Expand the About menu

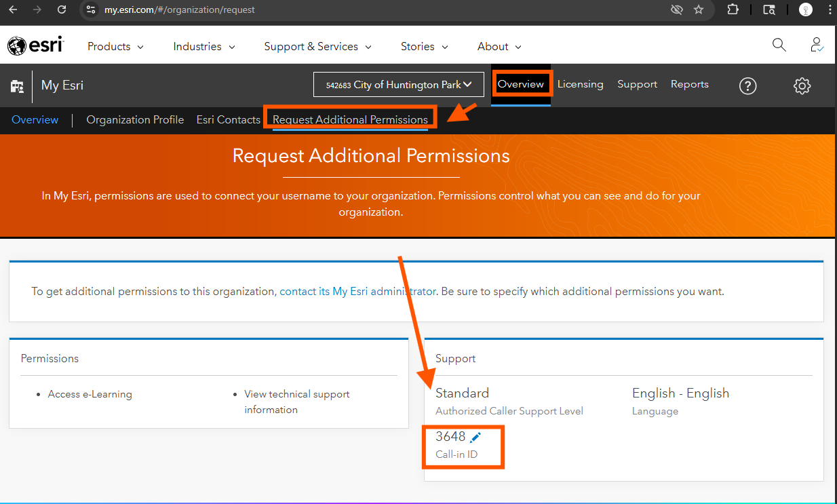(500, 46)
